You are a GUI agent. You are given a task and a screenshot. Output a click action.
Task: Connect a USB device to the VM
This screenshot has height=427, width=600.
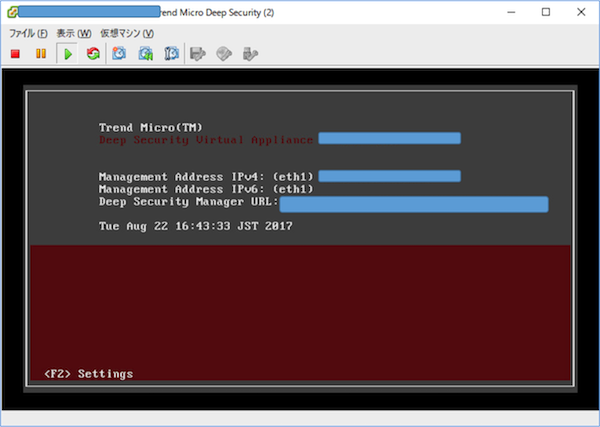point(250,54)
